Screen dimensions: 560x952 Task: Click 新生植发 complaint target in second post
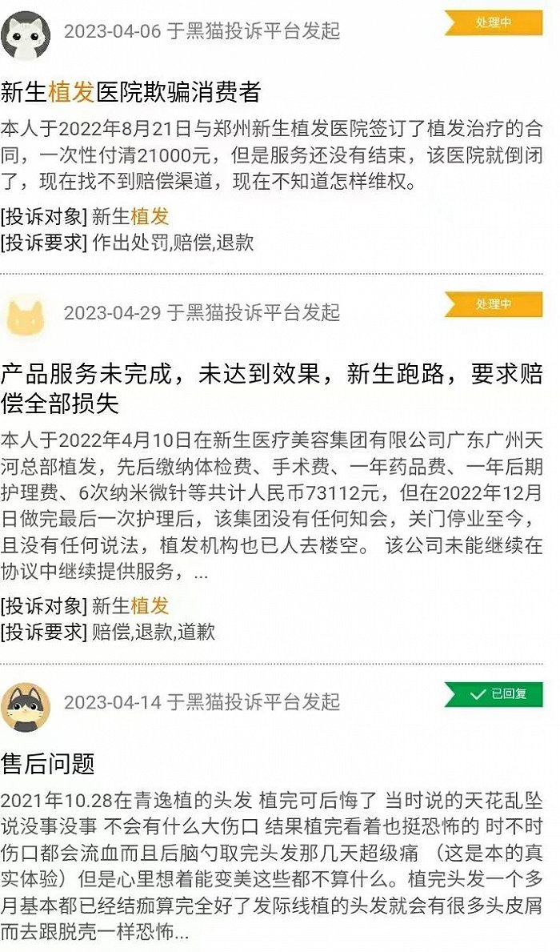(x=130, y=606)
